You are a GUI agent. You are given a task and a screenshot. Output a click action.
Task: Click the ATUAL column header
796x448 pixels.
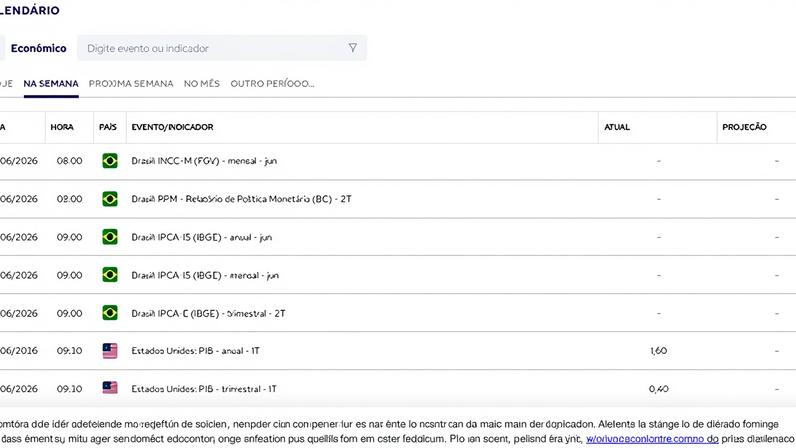point(617,127)
